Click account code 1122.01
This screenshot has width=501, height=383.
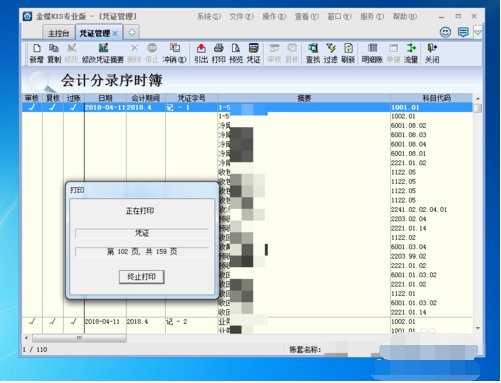pos(403,294)
